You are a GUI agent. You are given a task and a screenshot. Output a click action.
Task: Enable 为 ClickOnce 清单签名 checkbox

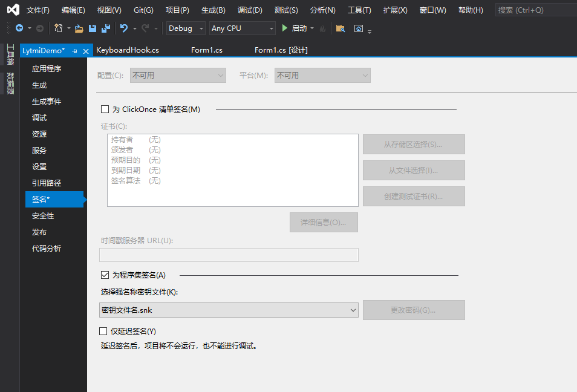[x=105, y=109]
